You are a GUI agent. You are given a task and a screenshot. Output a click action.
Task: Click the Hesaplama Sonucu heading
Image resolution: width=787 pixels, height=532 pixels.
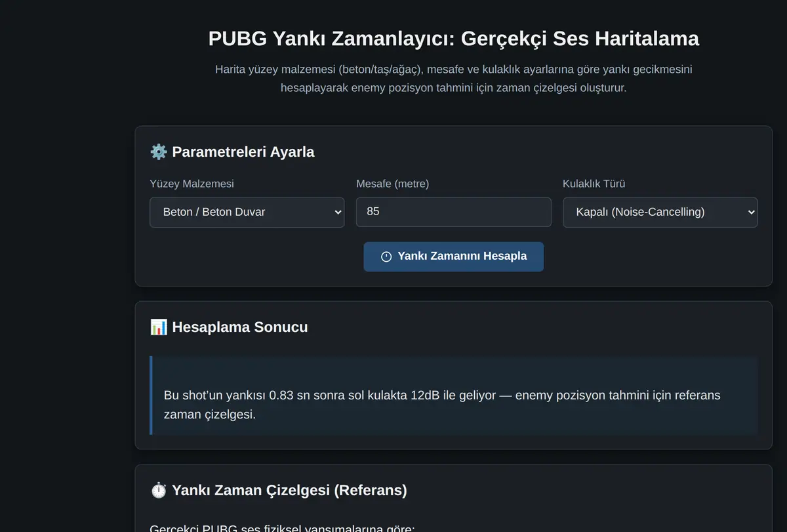point(239,327)
